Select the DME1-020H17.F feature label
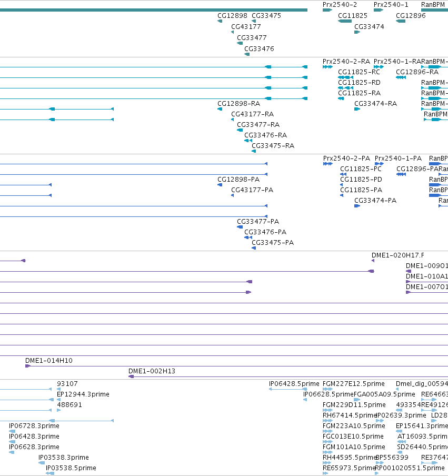448x476 pixels. click(x=398, y=255)
